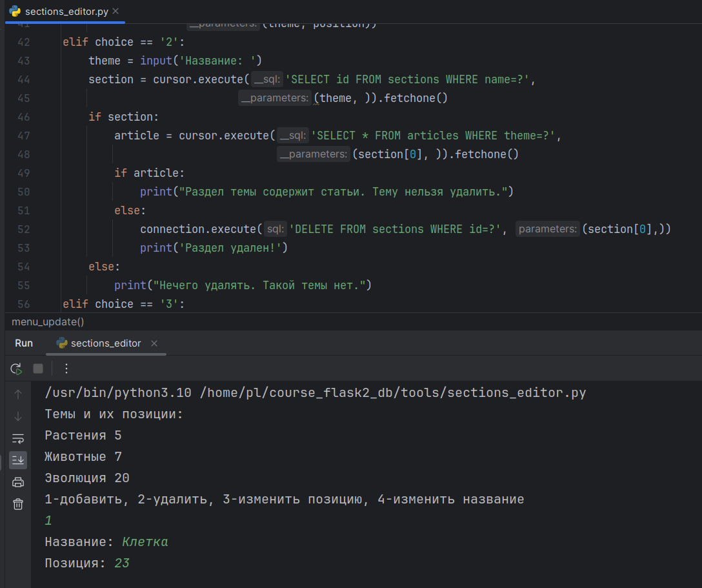Click the __parameters: hint on line 45
This screenshot has height=588, width=702.
pyautogui.click(x=275, y=99)
